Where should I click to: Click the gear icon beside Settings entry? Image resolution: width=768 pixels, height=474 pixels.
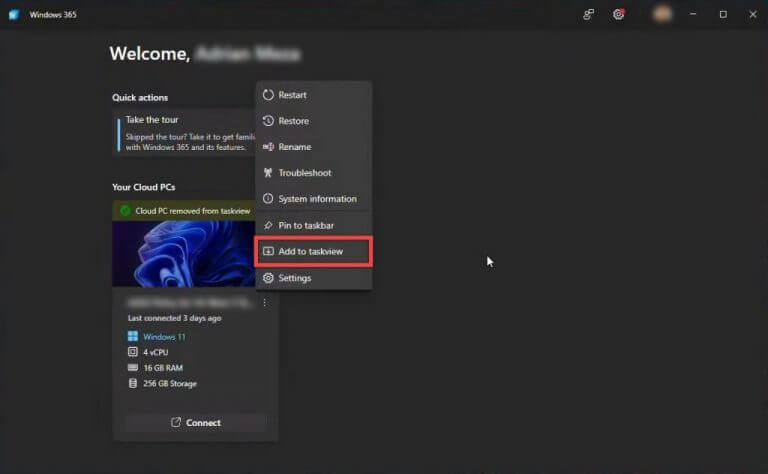click(x=268, y=278)
